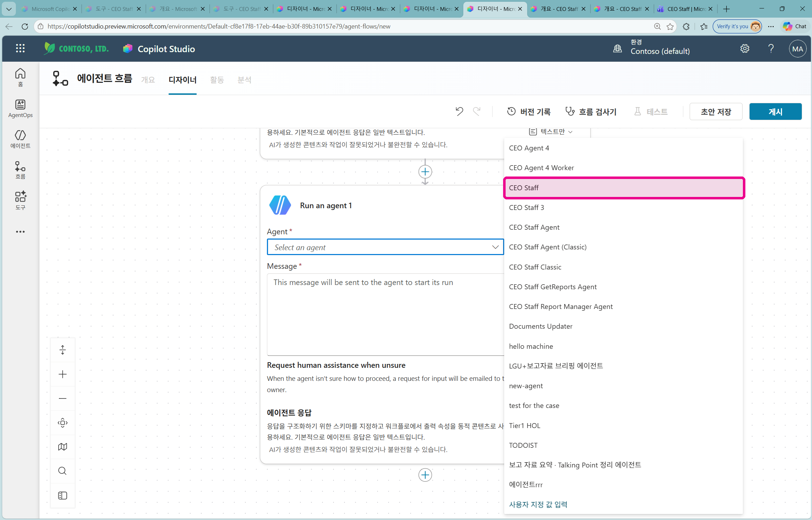Click the Verify it's you profile button

(x=737, y=26)
